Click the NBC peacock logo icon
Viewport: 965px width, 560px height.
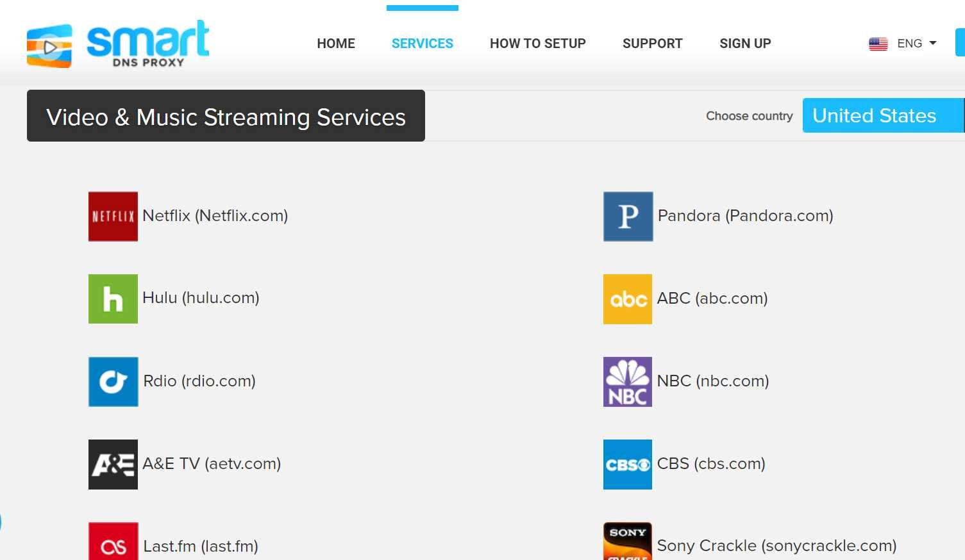628,382
